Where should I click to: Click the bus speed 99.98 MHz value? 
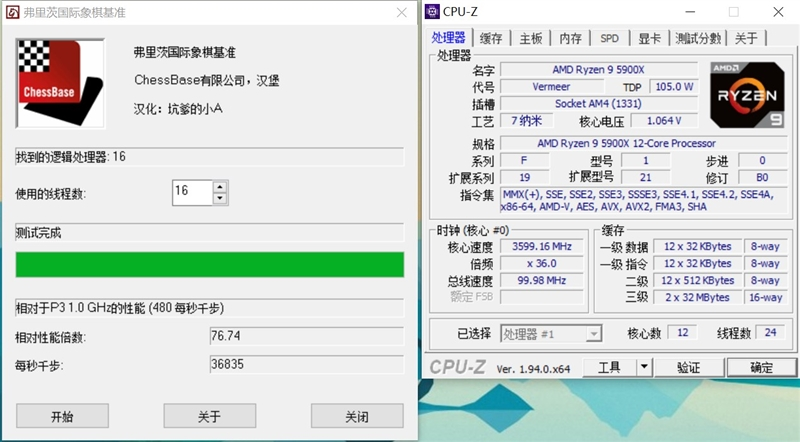542,280
